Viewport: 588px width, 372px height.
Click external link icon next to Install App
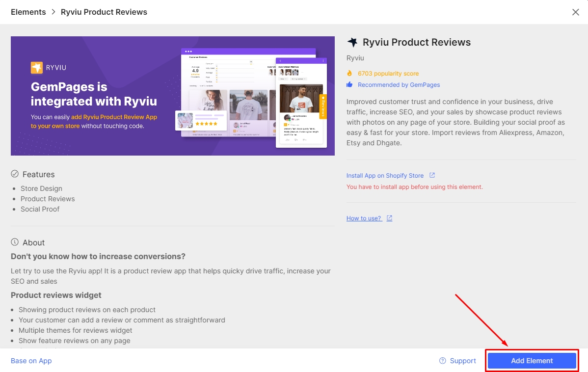pyautogui.click(x=432, y=175)
